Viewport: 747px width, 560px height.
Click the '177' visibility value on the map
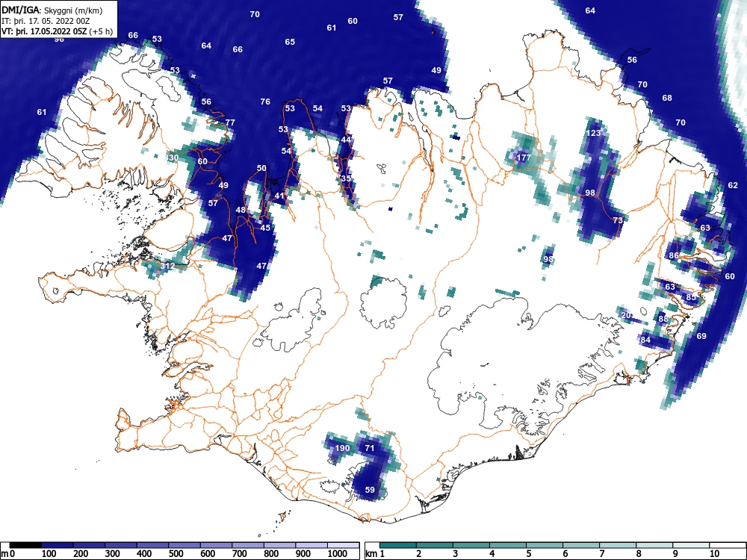[x=524, y=158]
